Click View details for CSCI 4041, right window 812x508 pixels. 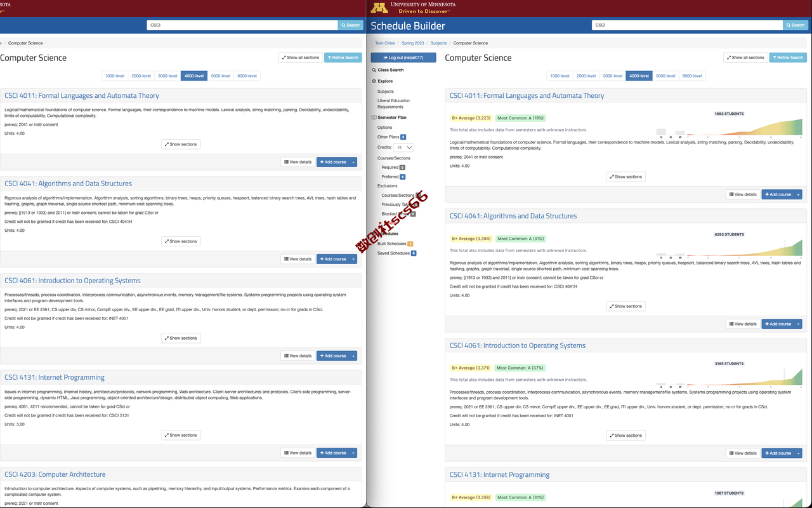743,324
